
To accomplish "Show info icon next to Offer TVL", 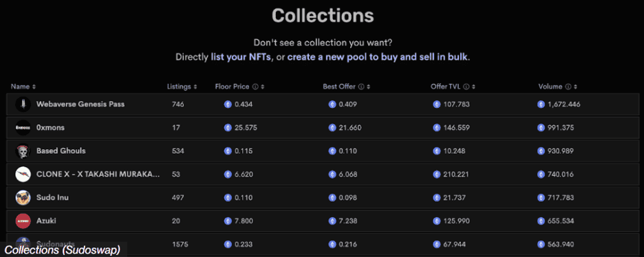I will point(466,87).
